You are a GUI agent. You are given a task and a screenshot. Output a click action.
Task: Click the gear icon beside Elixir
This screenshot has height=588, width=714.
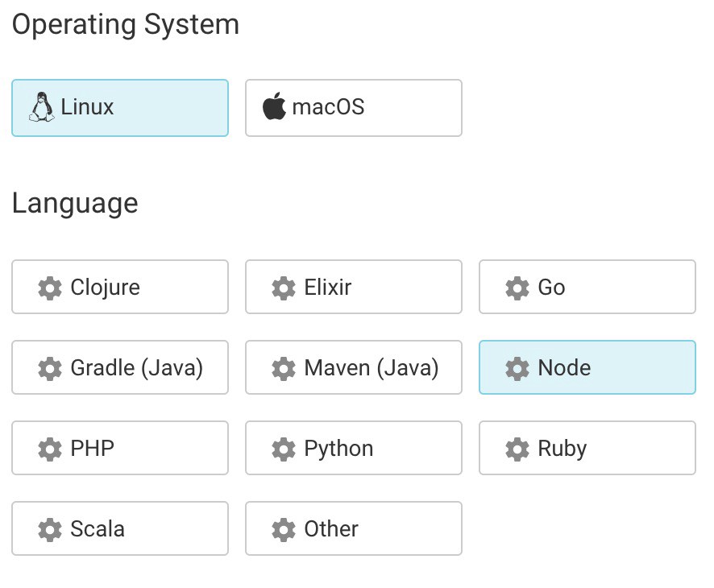284,288
